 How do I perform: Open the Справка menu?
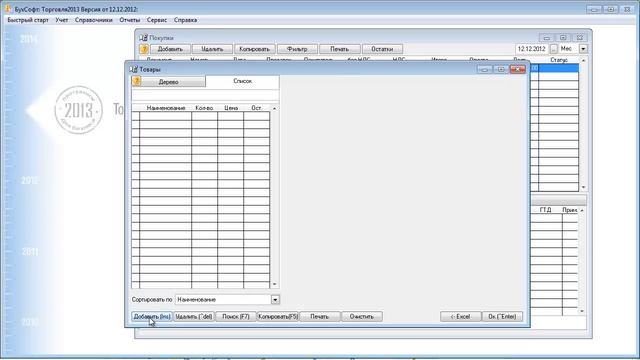[x=185, y=20]
